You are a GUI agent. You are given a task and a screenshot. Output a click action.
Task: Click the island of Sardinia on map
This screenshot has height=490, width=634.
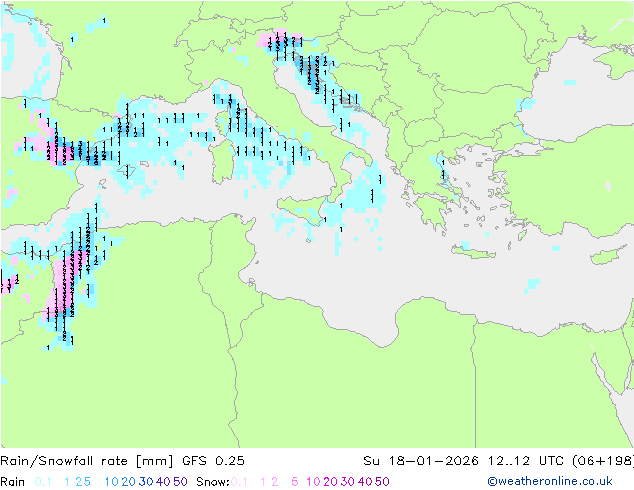click(x=222, y=162)
